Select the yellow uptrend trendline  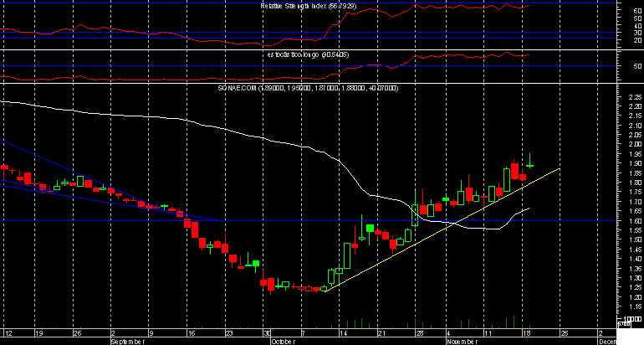442,230
